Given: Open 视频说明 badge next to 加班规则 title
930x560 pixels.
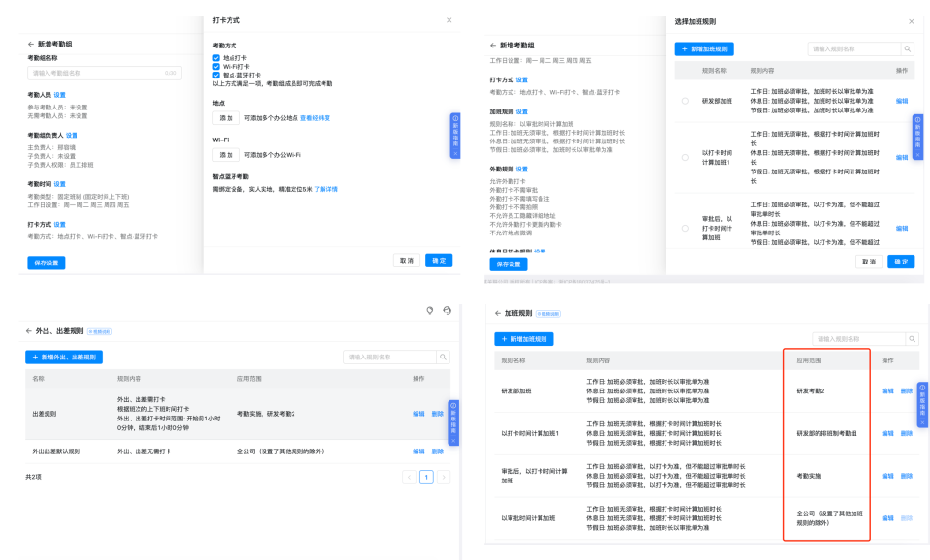Looking at the screenshot, I should (x=548, y=314).
